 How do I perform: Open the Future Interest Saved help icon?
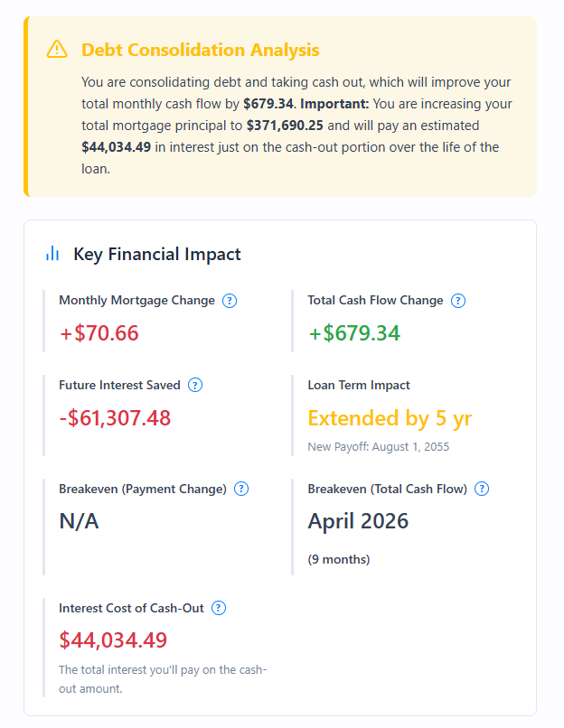coord(193,385)
